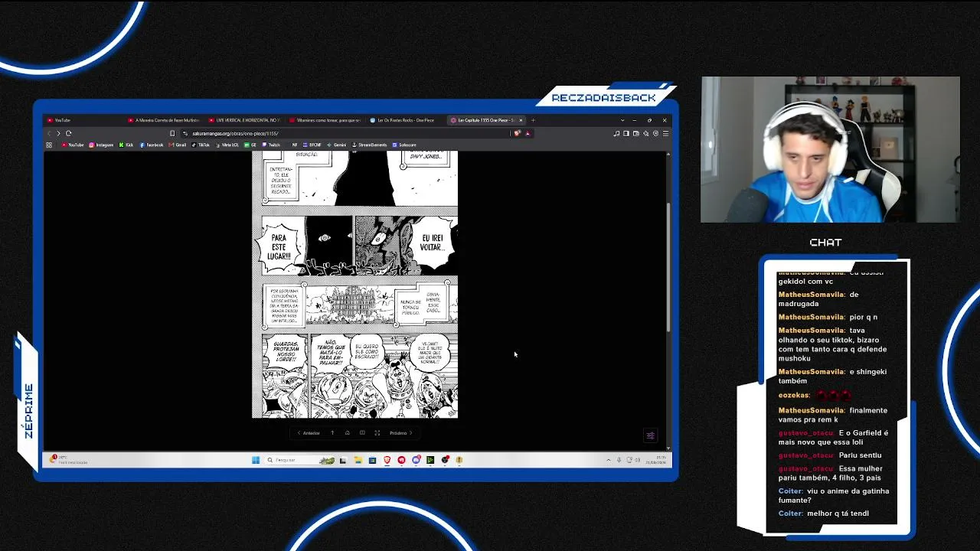Reload the manga page

click(68, 133)
